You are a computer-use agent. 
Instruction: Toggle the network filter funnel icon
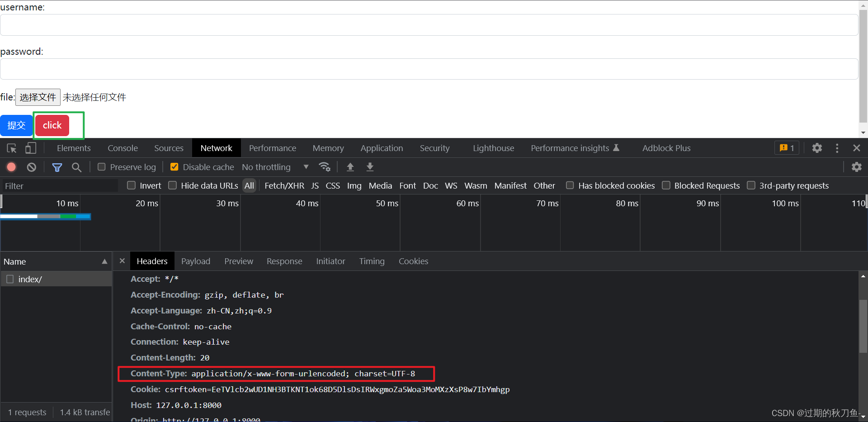click(57, 167)
